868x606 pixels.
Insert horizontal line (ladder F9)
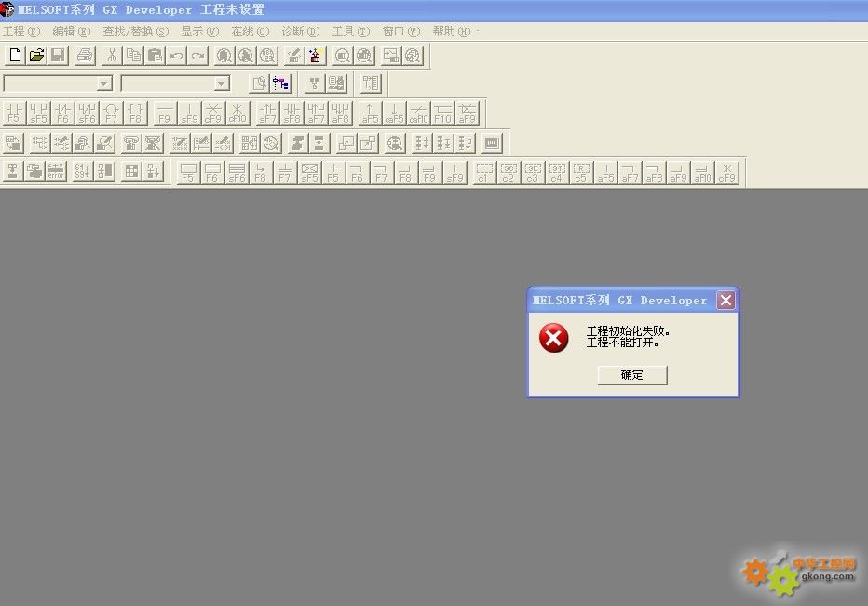click(x=165, y=114)
